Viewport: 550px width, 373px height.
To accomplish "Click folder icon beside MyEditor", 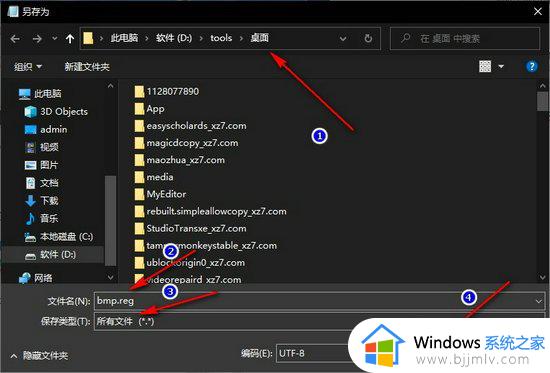I will pos(139,194).
